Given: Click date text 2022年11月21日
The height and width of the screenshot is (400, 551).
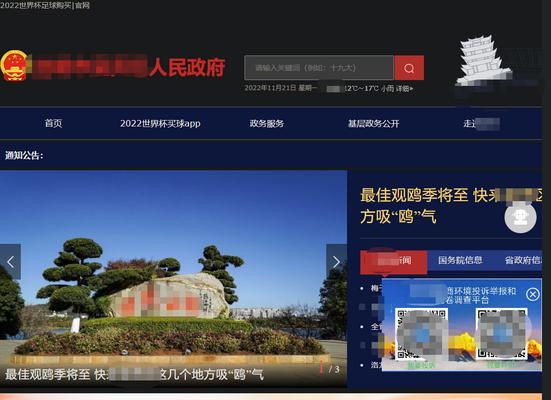Looking at the screenshot, I should pyautogui.click(x=270, y=88).
